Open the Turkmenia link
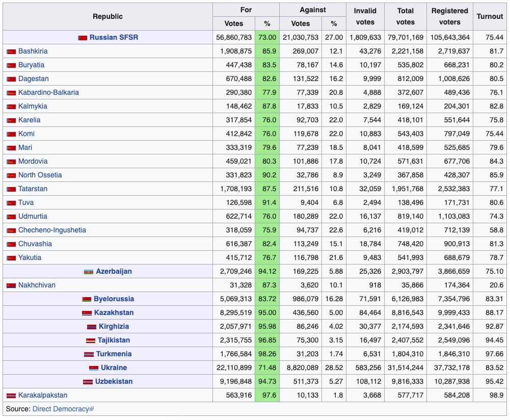 [114, 354]
